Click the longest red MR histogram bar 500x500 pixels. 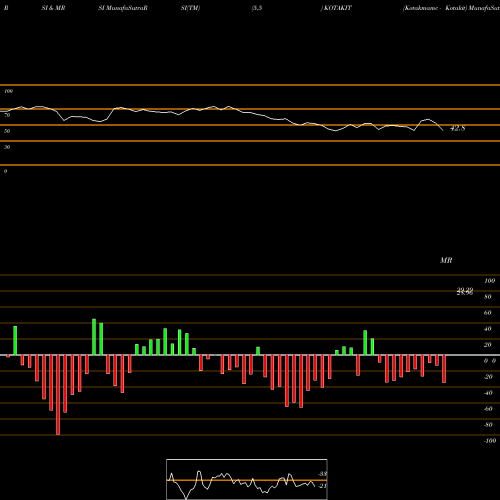[58, 395]
